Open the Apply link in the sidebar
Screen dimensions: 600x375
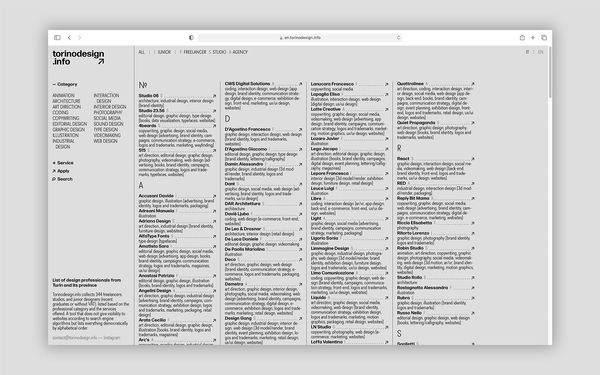click(x=61, y=171)
